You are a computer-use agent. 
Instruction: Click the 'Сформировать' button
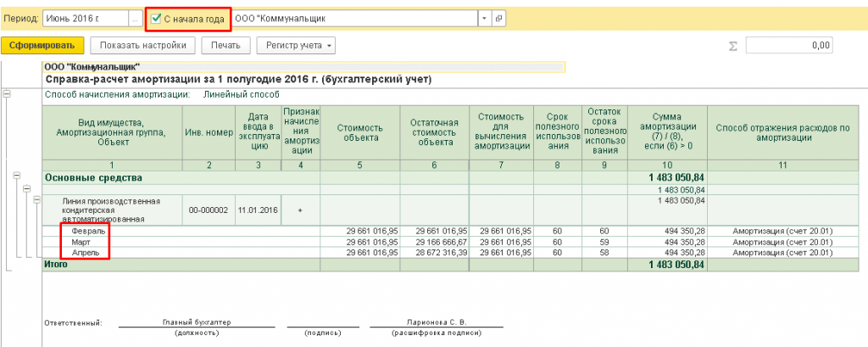point(42,46)
